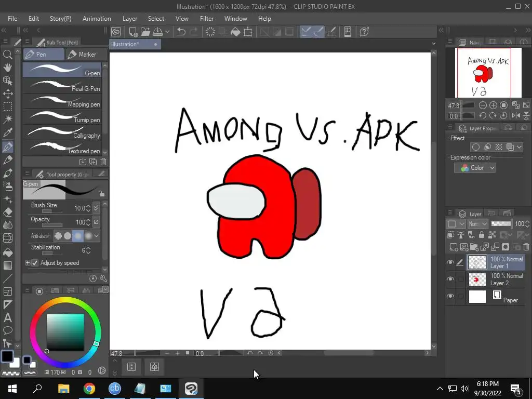Adjust Stabilization value stepper
532x399 pixels.
88,250
